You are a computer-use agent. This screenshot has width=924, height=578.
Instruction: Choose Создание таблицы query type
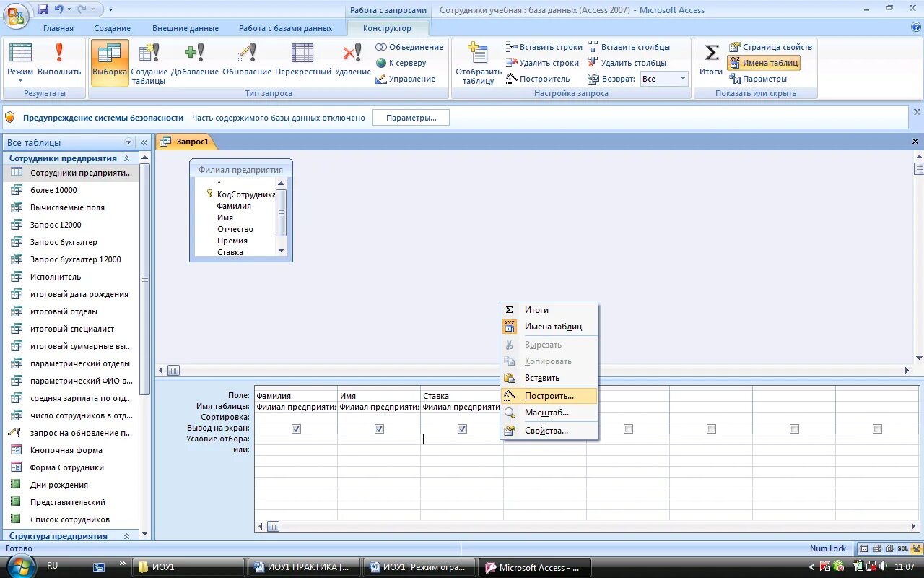[x=149, y=63]
